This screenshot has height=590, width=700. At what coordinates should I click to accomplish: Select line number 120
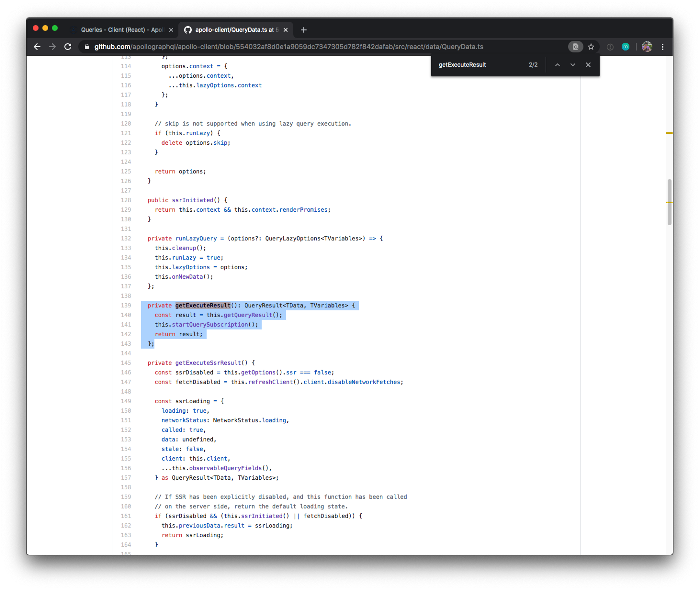pyautogui.click(x=126, y=124)
